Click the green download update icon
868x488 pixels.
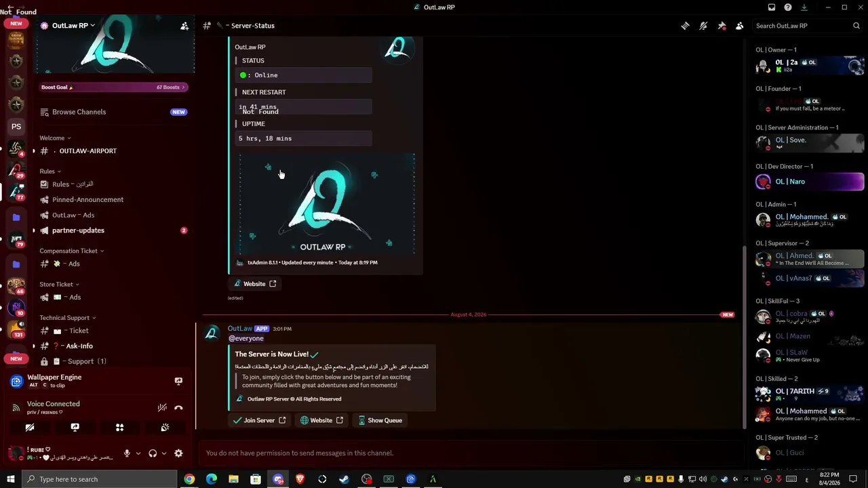coord(804,7)
